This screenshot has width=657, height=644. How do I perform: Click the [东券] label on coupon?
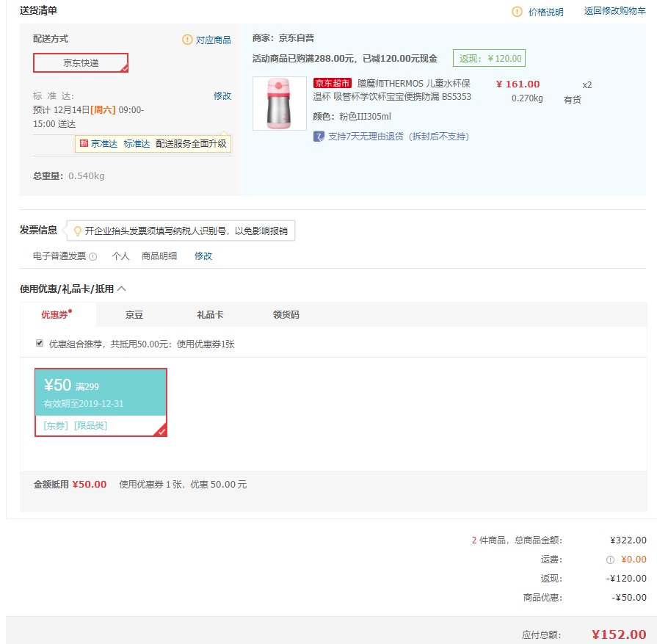[56, 426]
